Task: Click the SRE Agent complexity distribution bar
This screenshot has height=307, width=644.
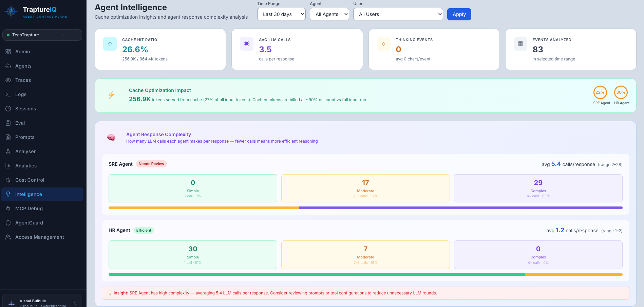Action: pyautogui.click(x=365, y=207)
